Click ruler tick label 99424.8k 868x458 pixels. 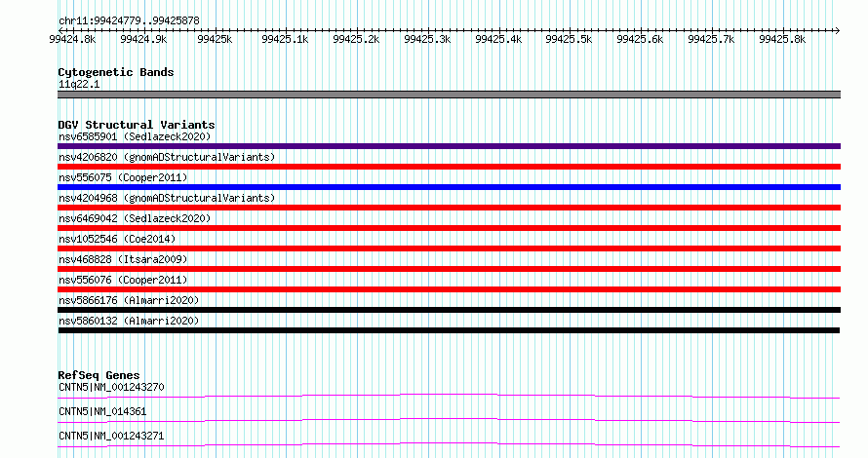[72, 39]
